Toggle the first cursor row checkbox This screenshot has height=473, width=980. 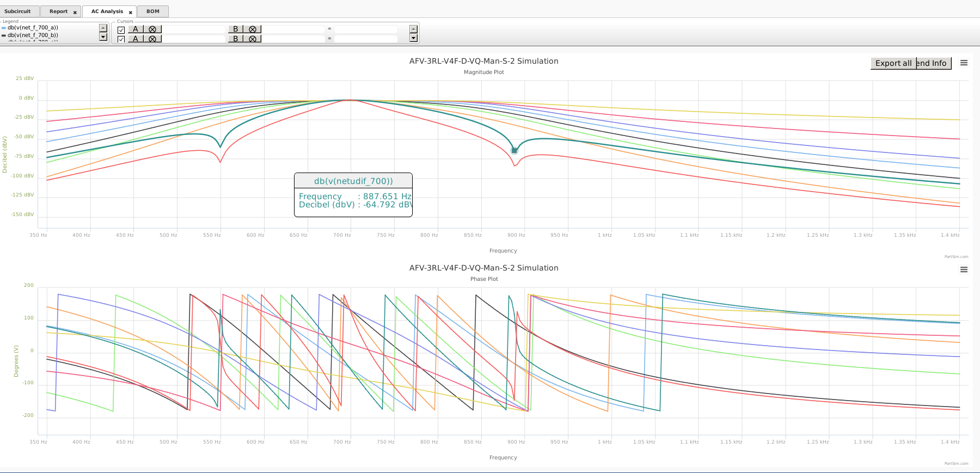coord(121,30)
